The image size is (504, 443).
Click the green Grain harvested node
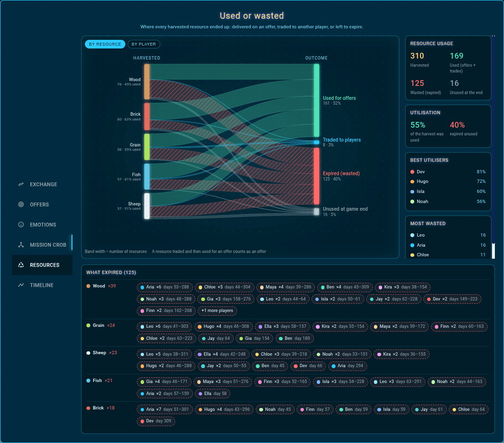coord(146,147)
